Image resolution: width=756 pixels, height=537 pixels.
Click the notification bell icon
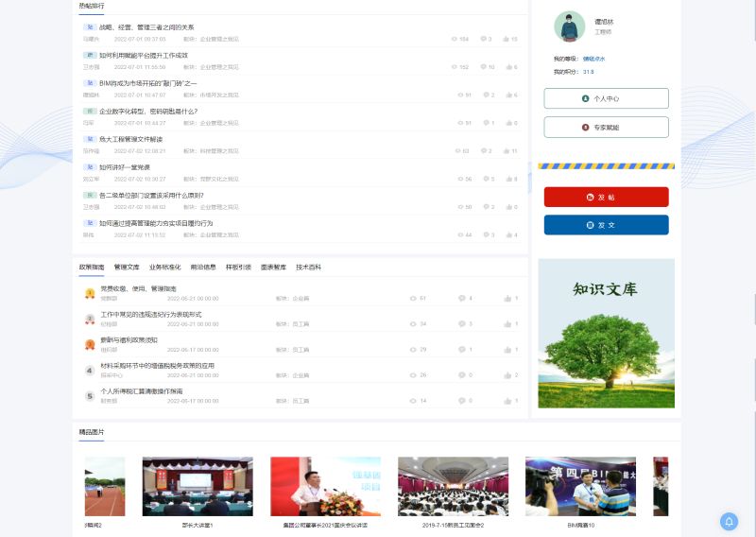[x=729, y=521]
